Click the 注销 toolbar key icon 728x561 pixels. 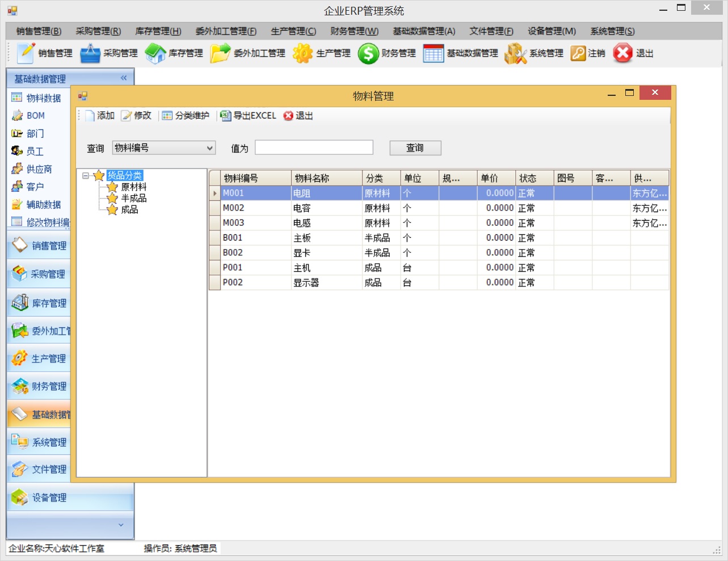578,53
